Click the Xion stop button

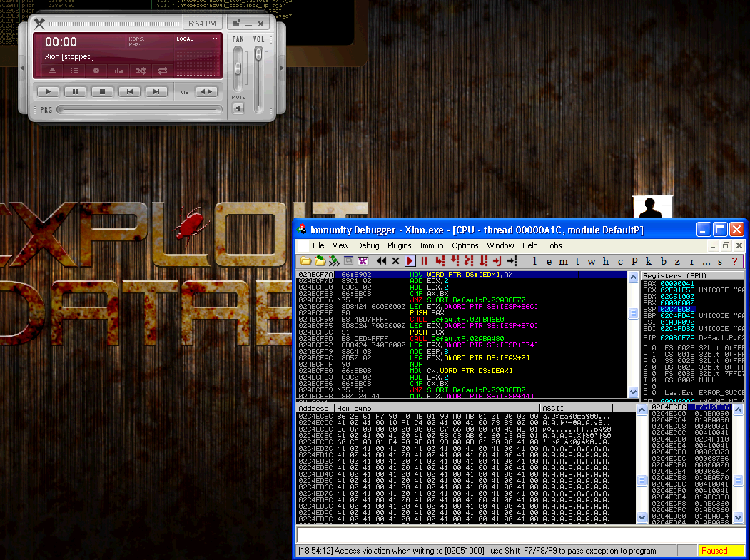[x=102, y=91]
